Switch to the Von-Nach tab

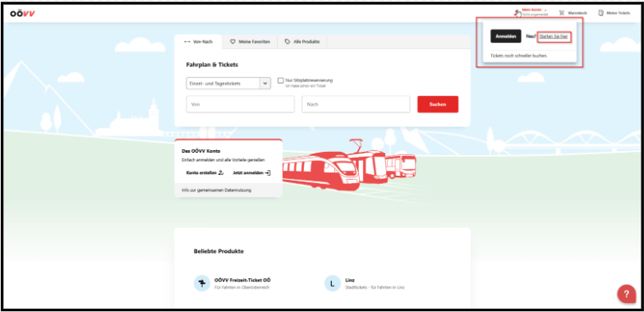click(199, 42)
